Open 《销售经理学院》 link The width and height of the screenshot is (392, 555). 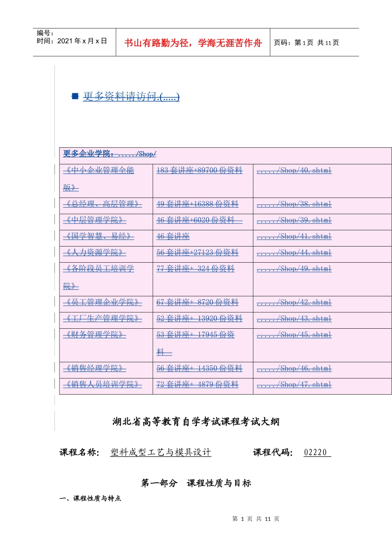coord(94,368)
